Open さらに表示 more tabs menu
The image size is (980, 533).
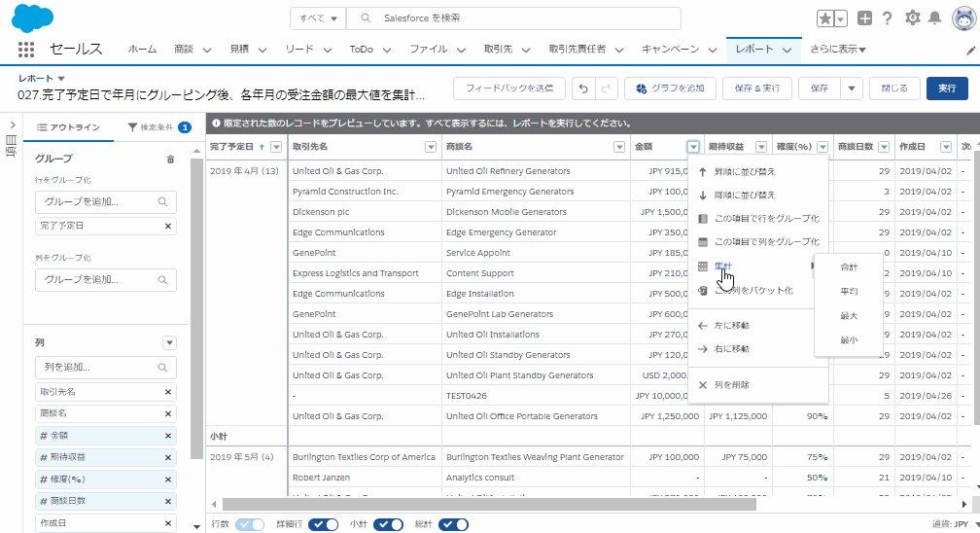point(837,50)
